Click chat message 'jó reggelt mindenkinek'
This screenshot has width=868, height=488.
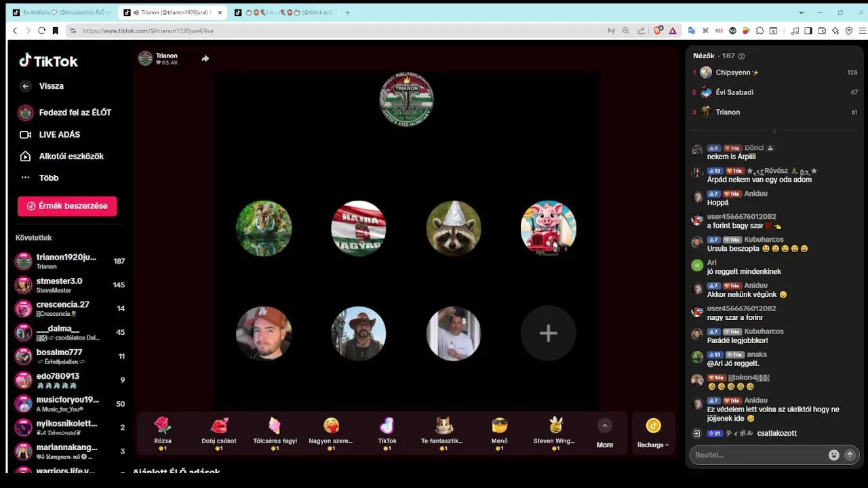tap(744, 272)
